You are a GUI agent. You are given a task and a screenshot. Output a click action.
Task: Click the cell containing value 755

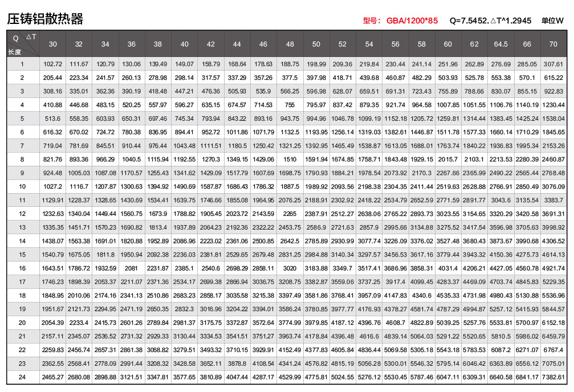coord(290,105)
